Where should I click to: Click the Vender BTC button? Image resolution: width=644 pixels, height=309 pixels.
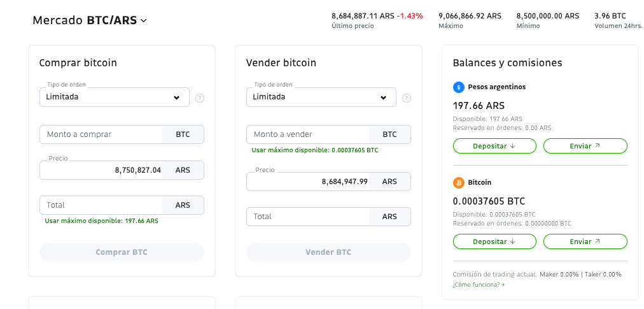pyautogui.click(x=328, y=252)
